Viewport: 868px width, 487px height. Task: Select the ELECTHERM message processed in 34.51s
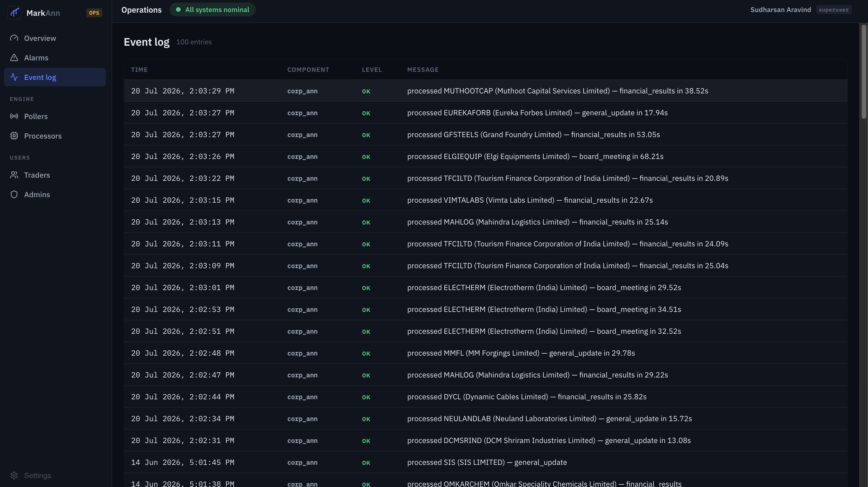[x=544, y=310]
